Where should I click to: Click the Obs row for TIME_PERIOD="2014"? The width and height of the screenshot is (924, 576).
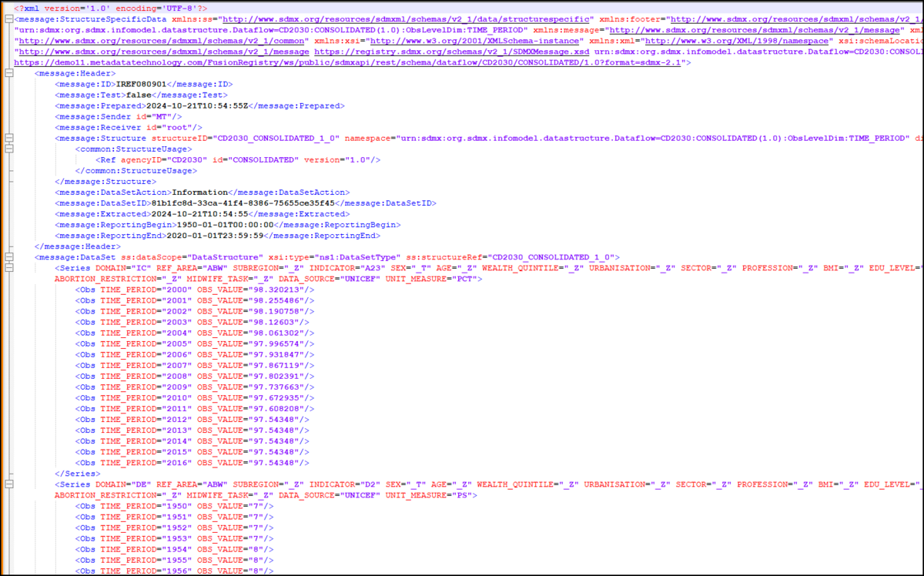pyautogui.click(x=192, y=440)
